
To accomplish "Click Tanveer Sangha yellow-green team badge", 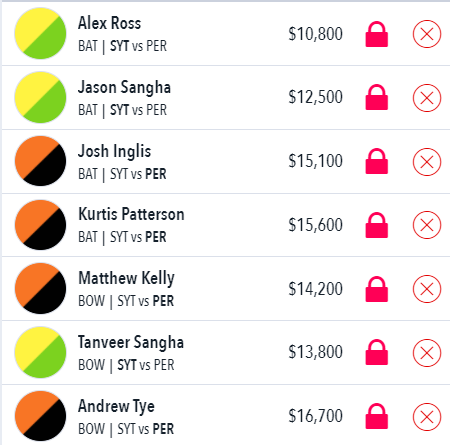I will tap(40, 352).
